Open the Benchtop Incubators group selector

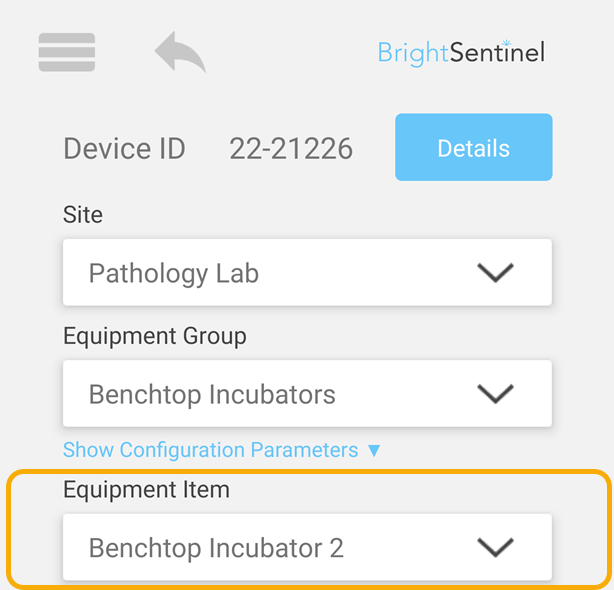(307, 393)
